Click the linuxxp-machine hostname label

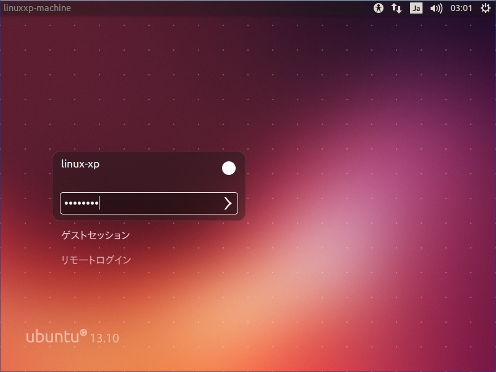[37, 8]
